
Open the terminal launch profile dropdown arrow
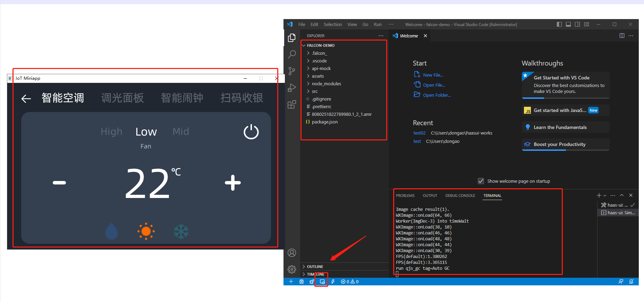[605, 196]
